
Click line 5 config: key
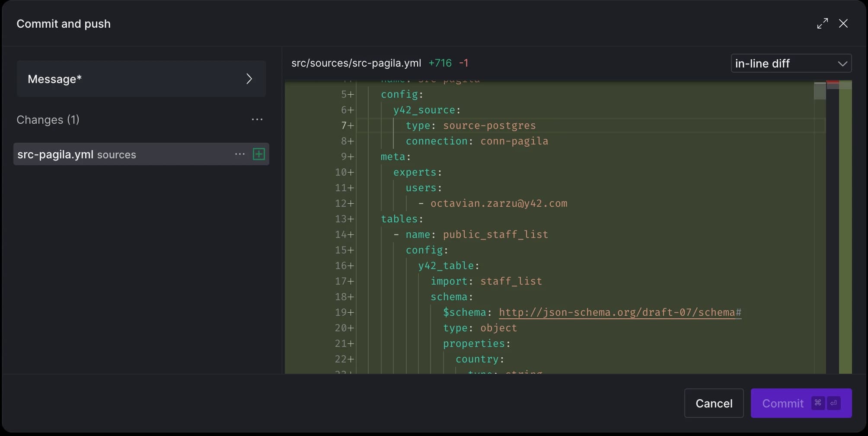click(402, 94)
